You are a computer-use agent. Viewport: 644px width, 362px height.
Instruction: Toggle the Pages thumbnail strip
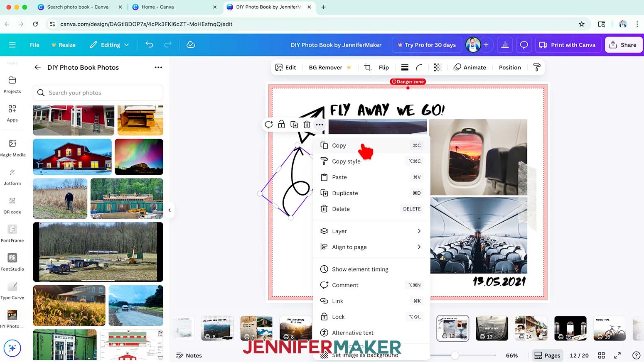(547, 355)
